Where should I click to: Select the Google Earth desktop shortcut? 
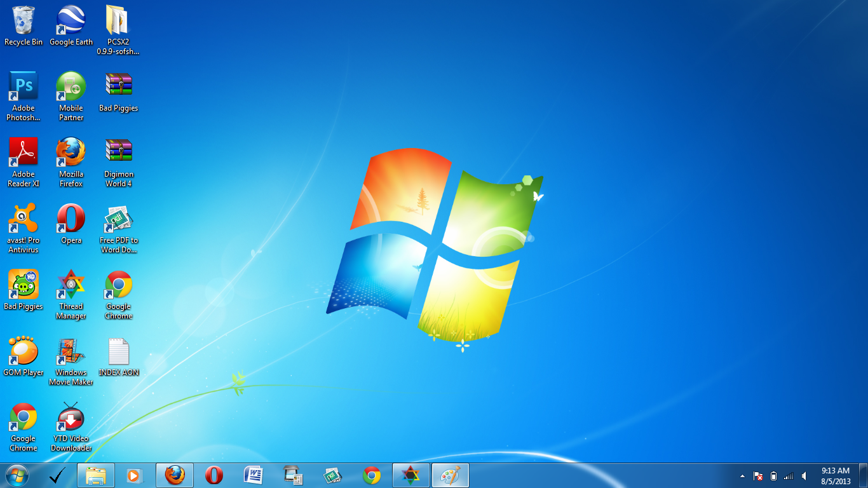point(71,26)
